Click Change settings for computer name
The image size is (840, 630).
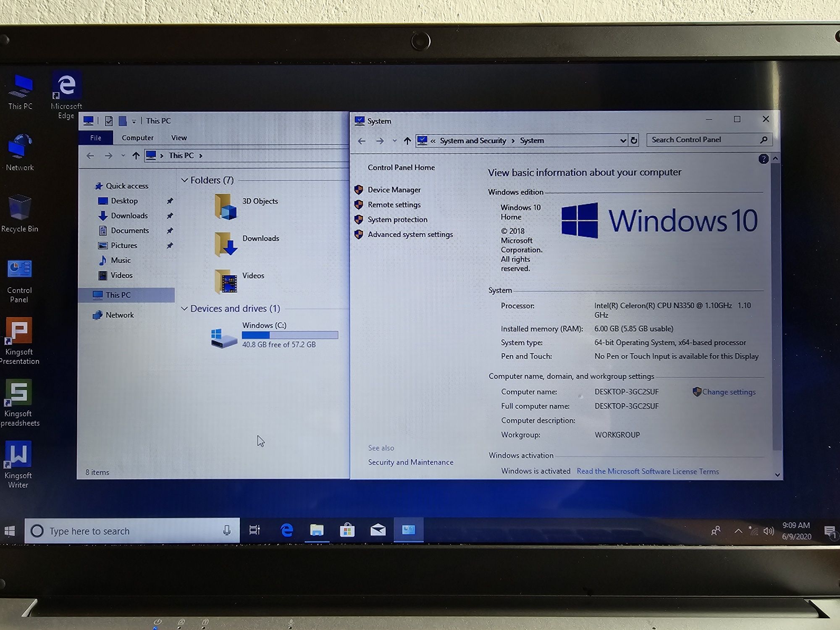pos(729,392)
